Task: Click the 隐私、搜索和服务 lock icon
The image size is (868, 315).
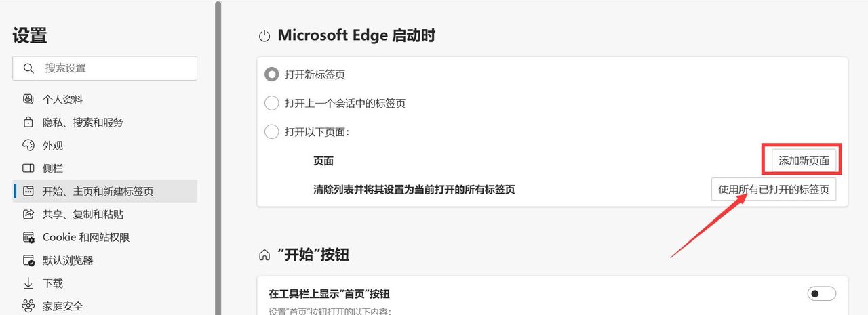Action: point(28,123)
